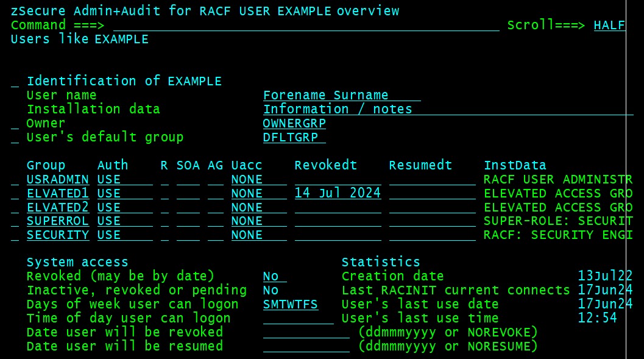Click the R flag field for USRADMIN
The width and height of the screenshot is (644, 359).
pyautogui.click(x=165, y=179)
